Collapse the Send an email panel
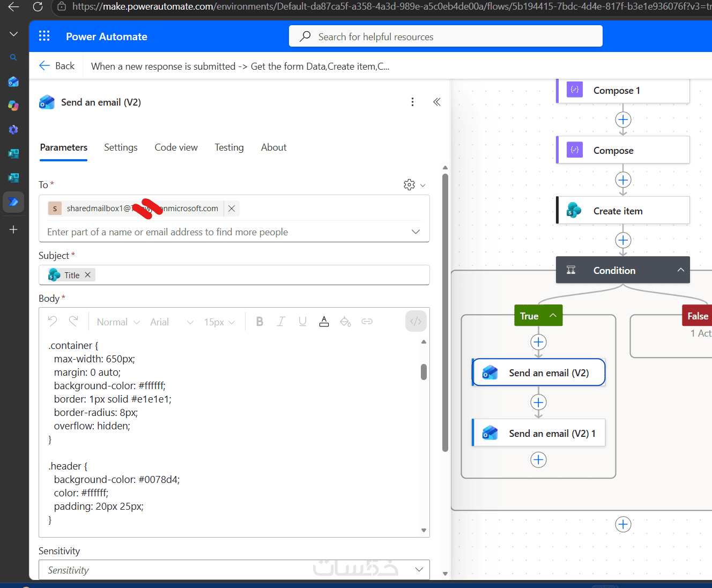This screenshot has width=712, height=588. pos(437,102)
